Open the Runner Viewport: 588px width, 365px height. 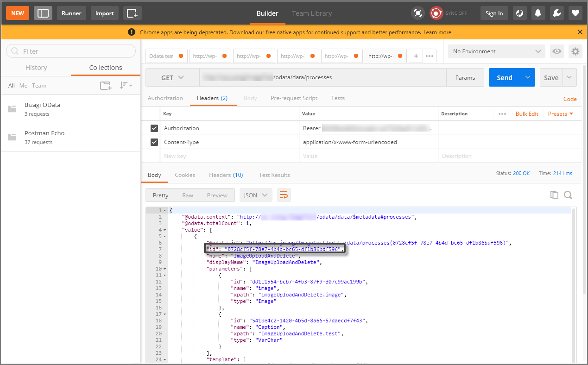[72, 13]
